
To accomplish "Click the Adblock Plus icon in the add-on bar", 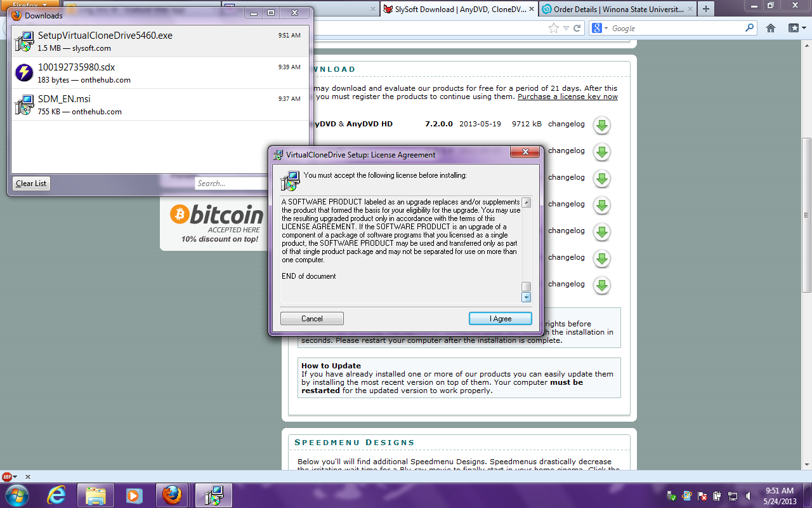I will [7, 476].
